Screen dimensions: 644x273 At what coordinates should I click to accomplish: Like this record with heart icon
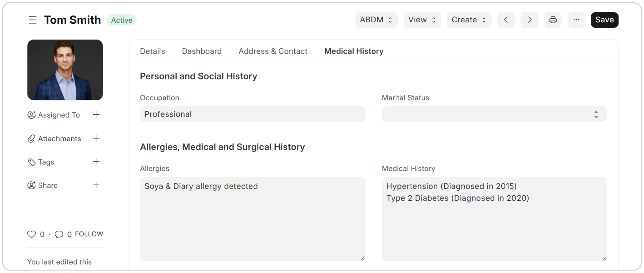tap(31, 234)
